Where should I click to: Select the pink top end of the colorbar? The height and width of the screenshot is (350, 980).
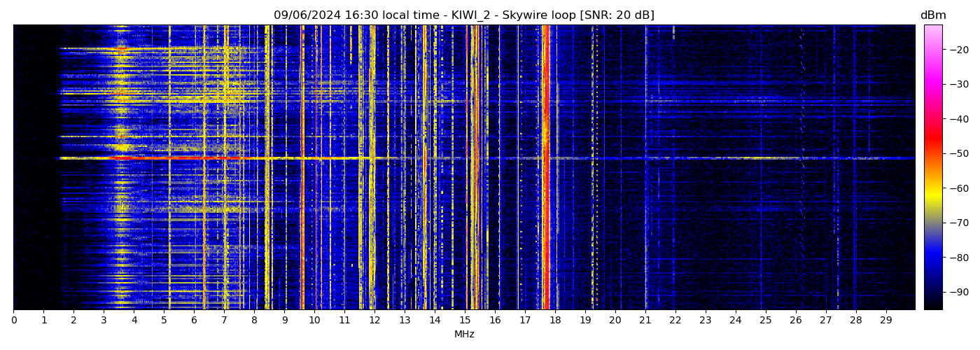(x=932, y=29)
